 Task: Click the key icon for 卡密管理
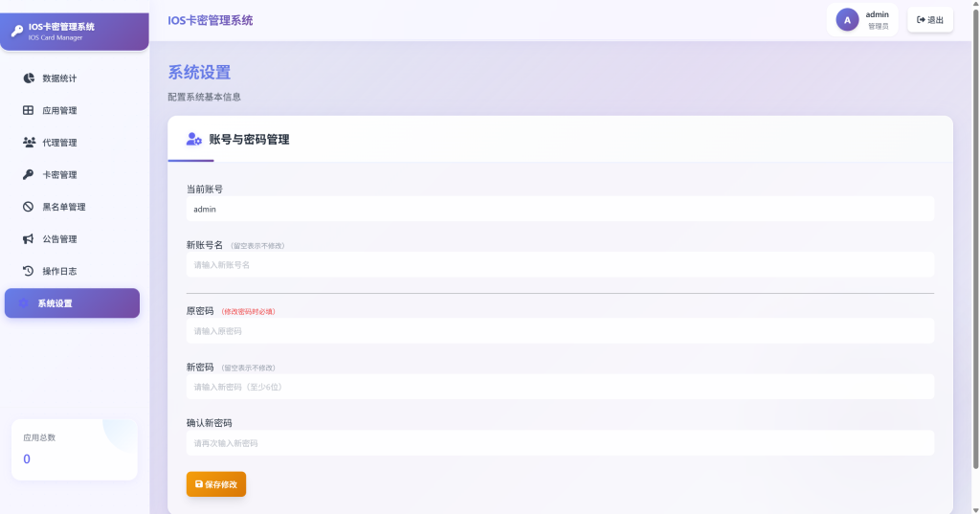(28, 174)
